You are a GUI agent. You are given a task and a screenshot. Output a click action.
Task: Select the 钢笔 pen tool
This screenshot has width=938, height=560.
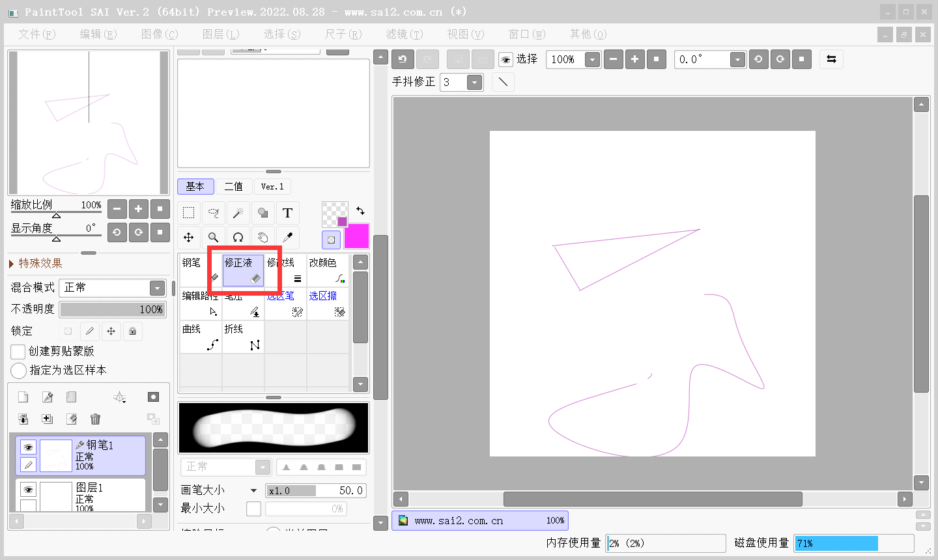click(200, 270)
